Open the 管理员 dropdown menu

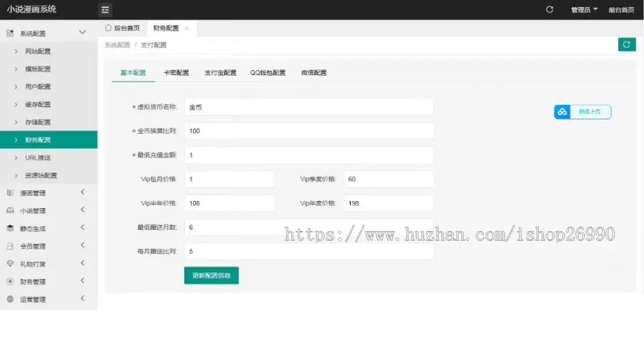pos(584,10)
